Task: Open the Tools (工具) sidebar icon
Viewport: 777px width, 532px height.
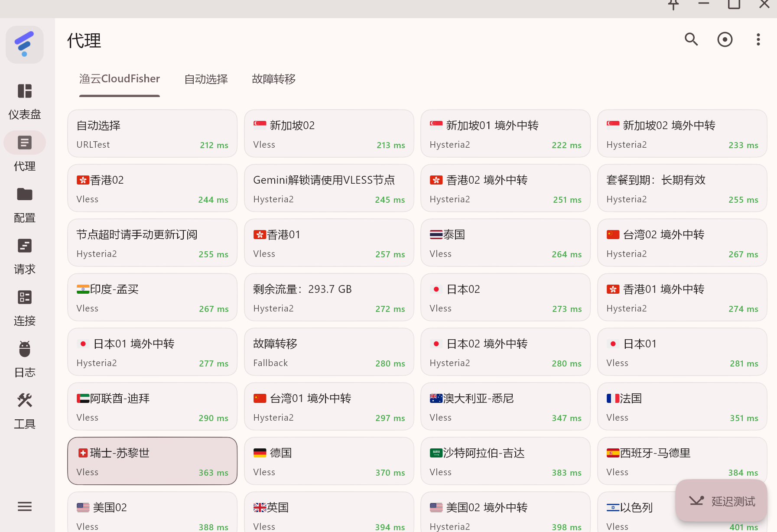Action: point(25,400)
